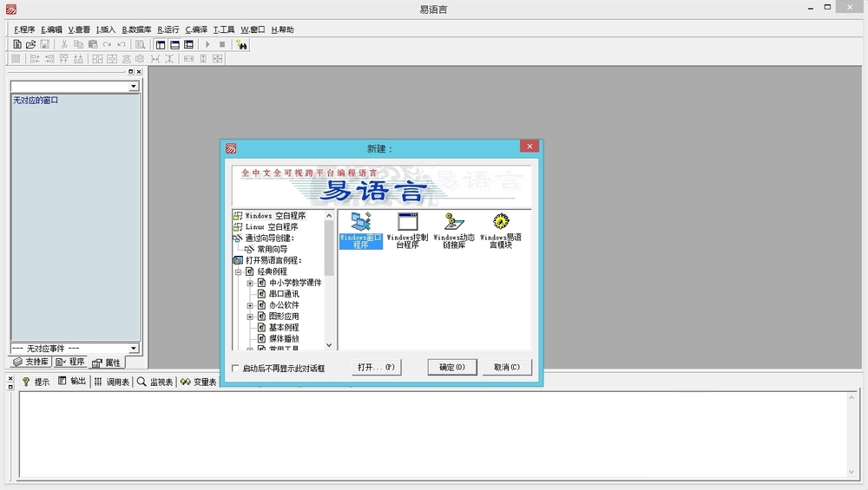Click the tree scrollbar down arrow in dialog
Screen dimensions: 868x490
(329, 345)
